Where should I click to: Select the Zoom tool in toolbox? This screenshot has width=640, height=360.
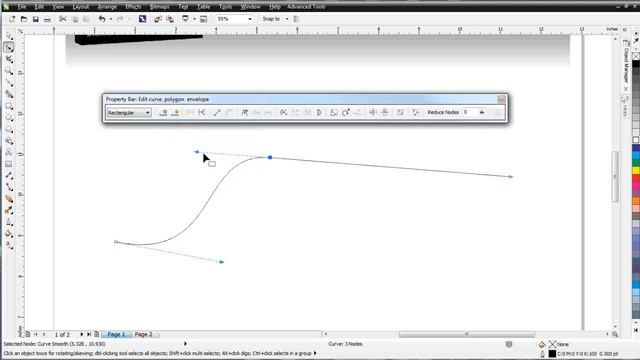[x=9, y=71]
